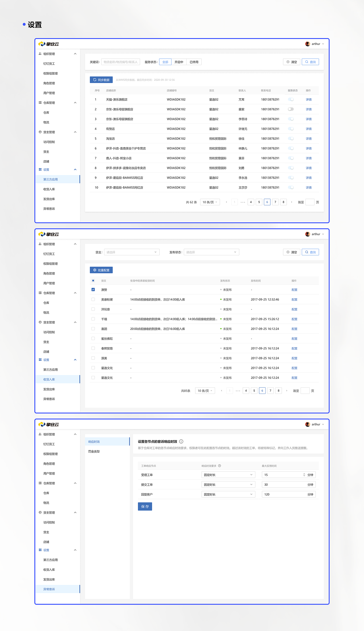This screenshot has width=364, height=631.
Task: Click 详情 link for 伊泽-拼多多-瓷雅化妆品专卖店
Action: pyautogui.click(x=309, y=168)
